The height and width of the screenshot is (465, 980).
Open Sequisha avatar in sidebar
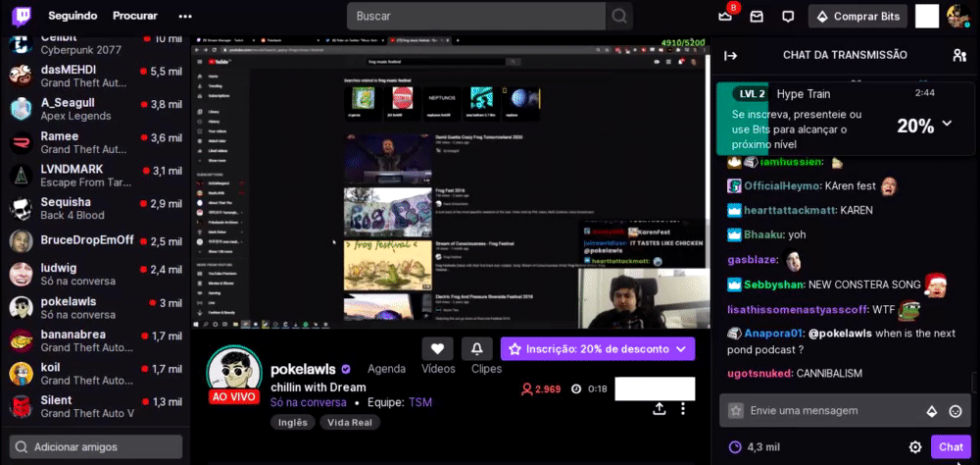(21, 208)
